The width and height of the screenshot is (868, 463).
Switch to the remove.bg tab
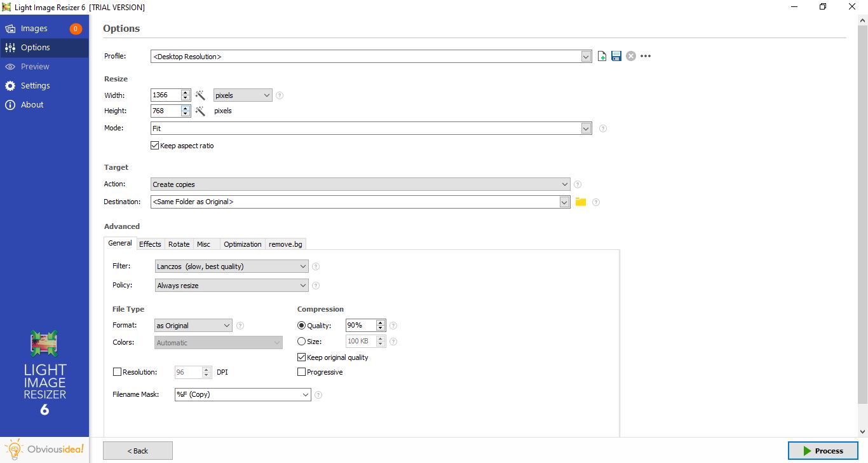tap(286, 244)
